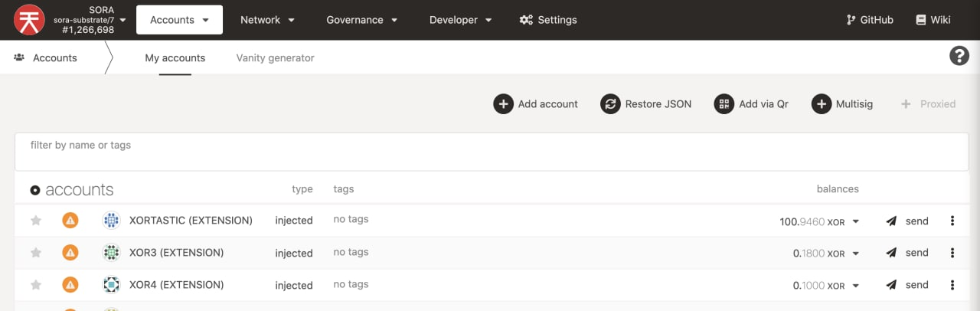The image size is (980, 311).
Task: Click no tags on XOR3 row
Action: click(351, 251)
